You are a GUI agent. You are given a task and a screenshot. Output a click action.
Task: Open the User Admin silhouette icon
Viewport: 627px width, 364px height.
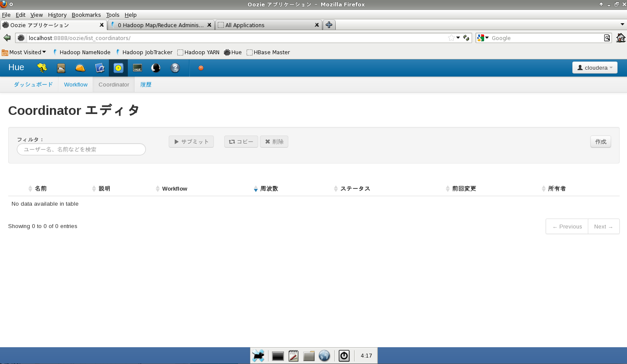pos(156,68)
